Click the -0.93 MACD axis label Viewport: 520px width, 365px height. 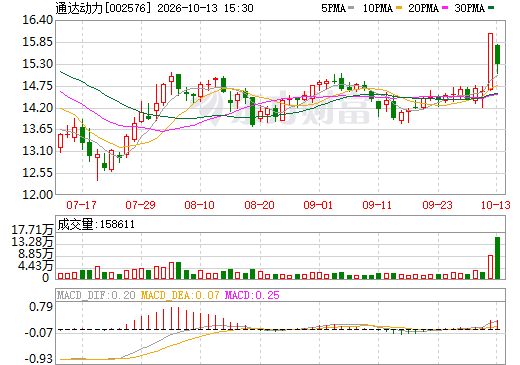(39, 359)
